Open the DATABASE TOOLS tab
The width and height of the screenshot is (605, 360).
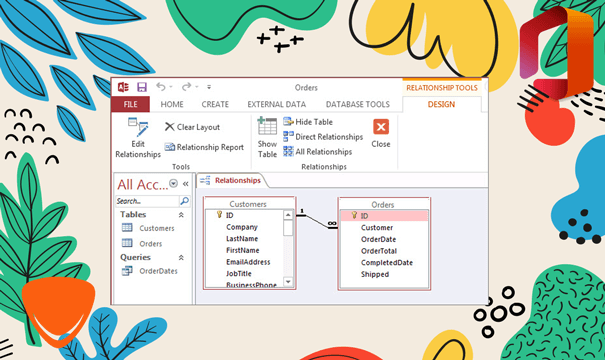pyautogui.click(x=358, y=104)
